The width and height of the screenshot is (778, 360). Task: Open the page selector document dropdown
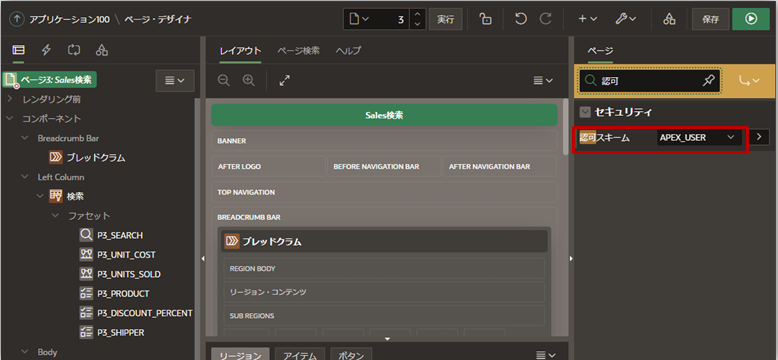point(359,19)
